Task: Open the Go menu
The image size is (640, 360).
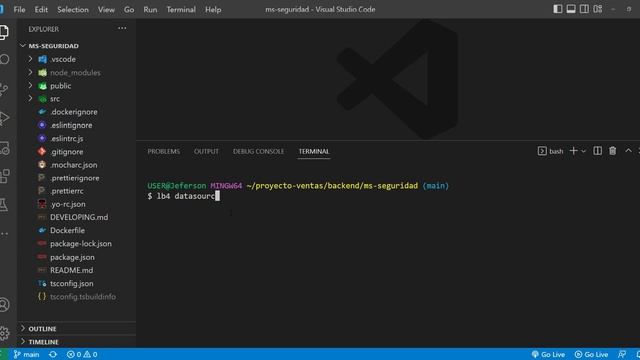Action: [129, 9]
